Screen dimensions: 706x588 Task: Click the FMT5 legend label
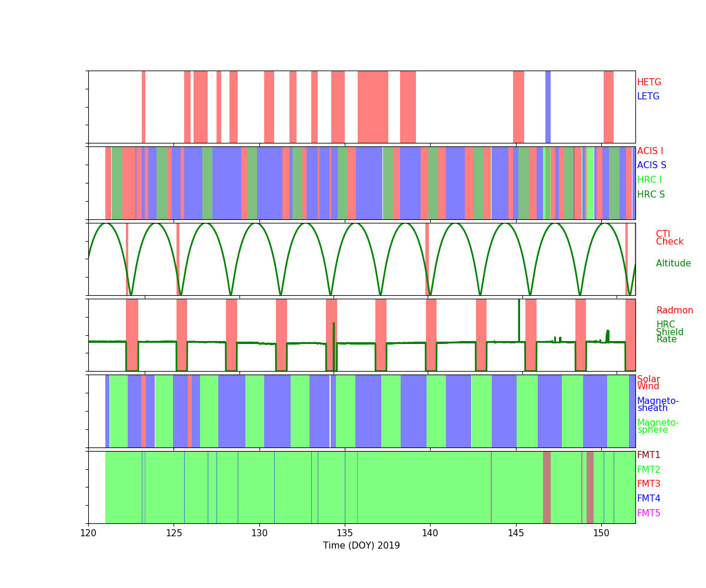pos(648,514)
